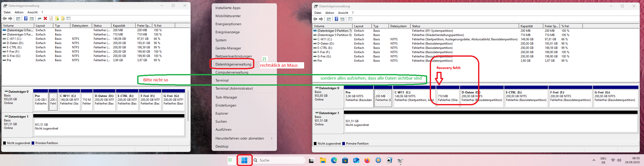Click Datenträger 1 unallocated 931,51 GB in right window

pyautogui.click(x=491, y=121)
